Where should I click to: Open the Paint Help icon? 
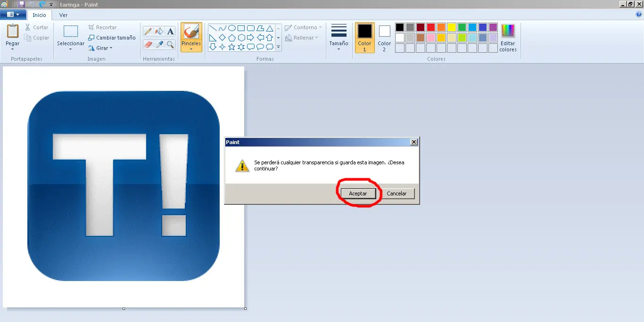pyautogui.click(x=639, y=15)
